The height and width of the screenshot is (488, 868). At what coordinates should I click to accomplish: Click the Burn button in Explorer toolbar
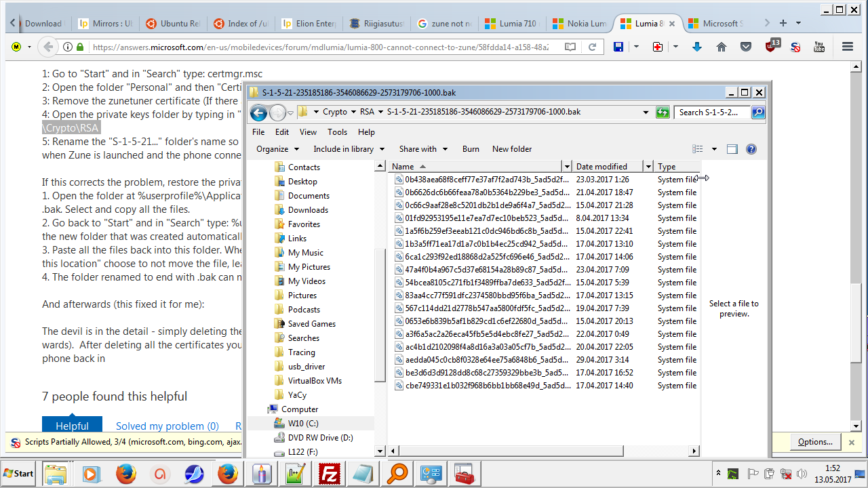tap(471, 149)
